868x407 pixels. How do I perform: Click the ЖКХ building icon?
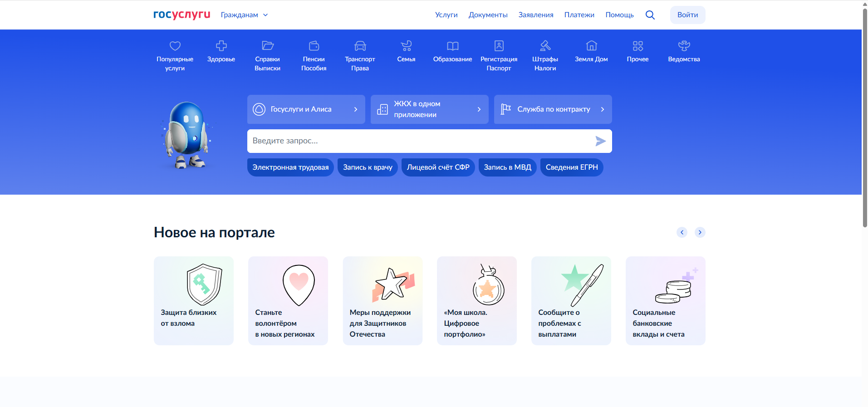[383, 109]
